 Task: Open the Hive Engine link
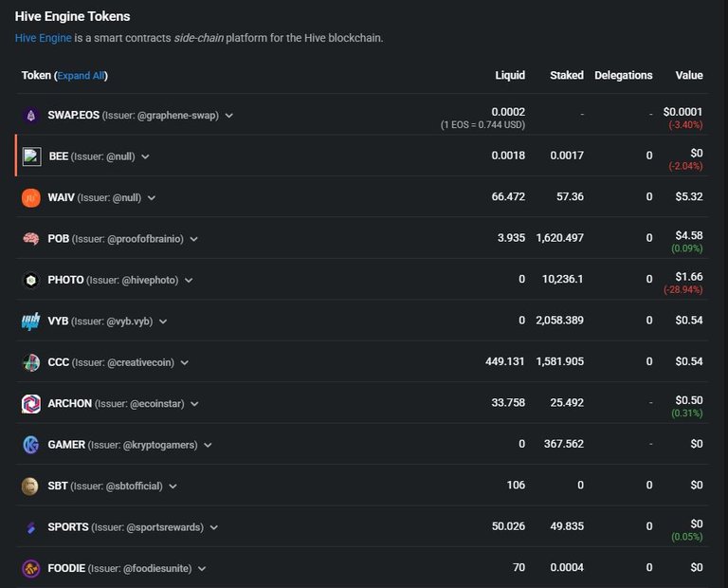coord(44,38)
